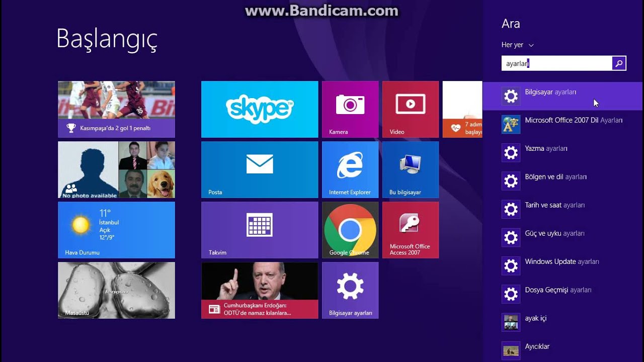This screenshot has height=362, width=644.
Task: Select Microsoft Office 2007 Dil Ayarları result
Action: tap(563, 124)
